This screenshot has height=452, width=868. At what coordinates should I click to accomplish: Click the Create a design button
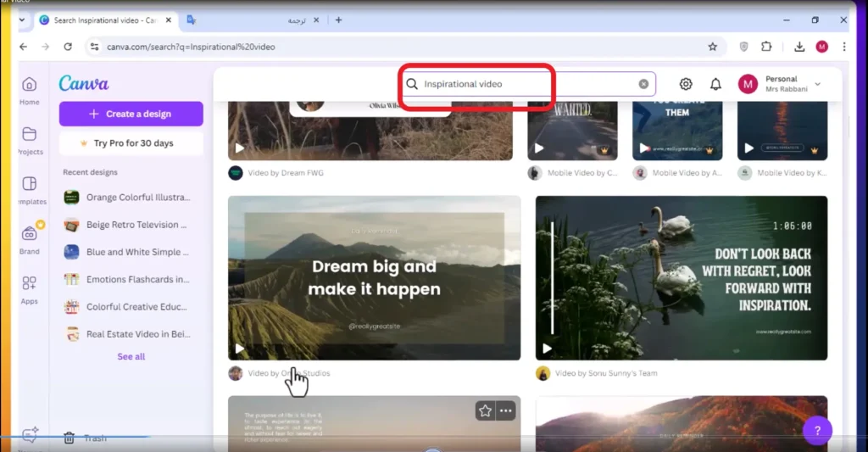pos(131,114)
